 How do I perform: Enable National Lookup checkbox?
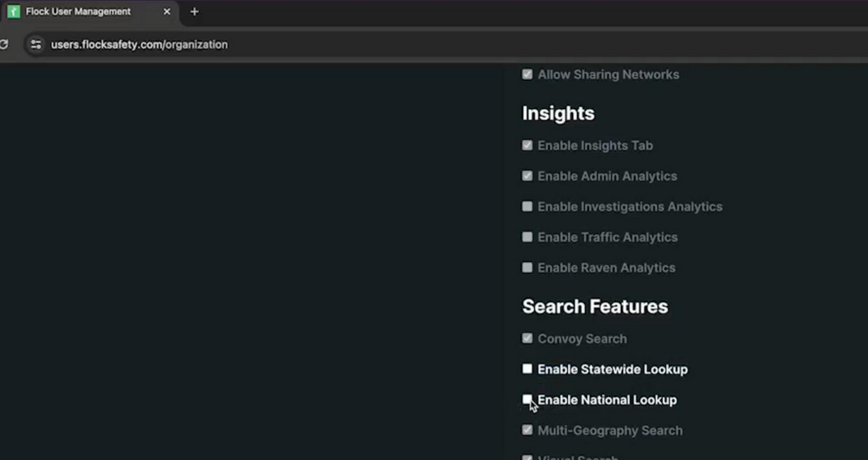pos(527,399)
